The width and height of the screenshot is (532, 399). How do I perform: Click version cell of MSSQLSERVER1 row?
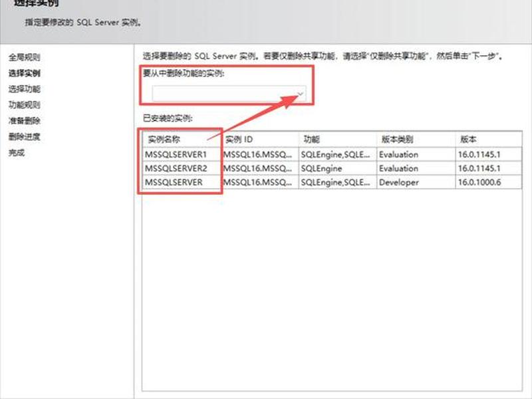pos(489,154)
